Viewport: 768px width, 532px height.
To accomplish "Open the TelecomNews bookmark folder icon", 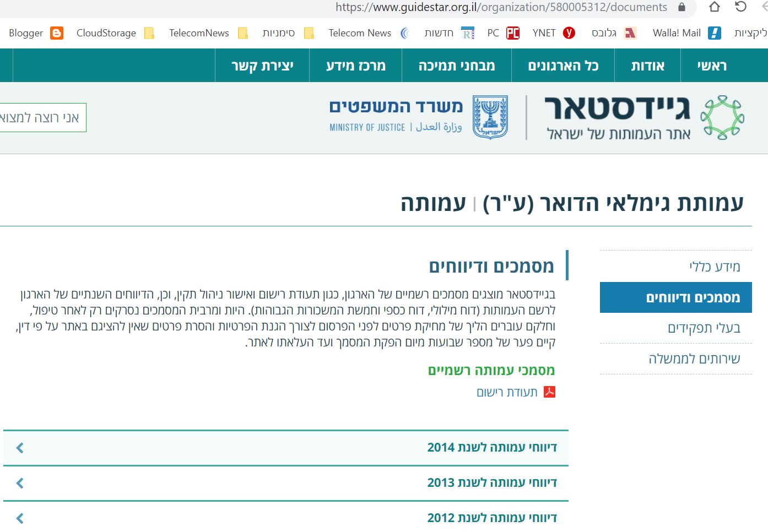I will (242, 33).
